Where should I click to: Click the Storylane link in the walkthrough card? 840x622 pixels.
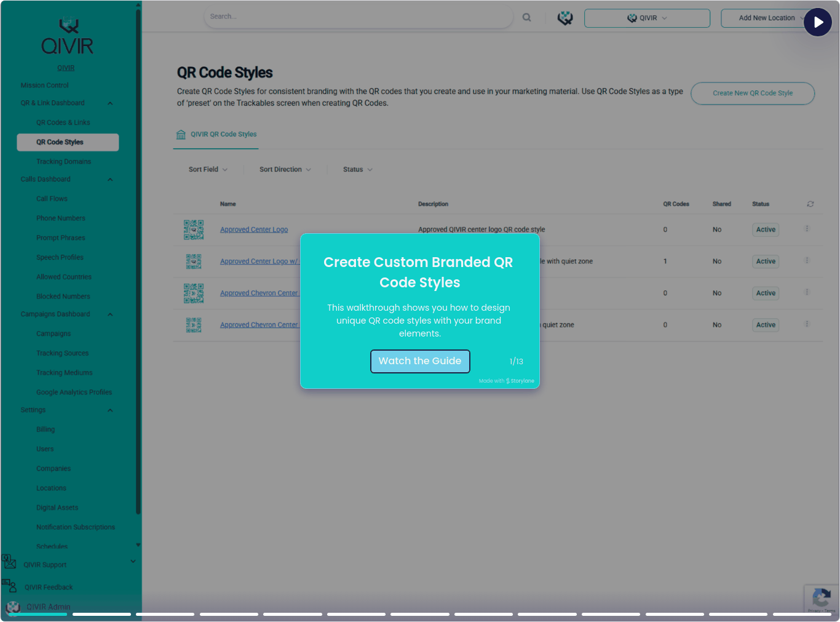tap(520, 381)
